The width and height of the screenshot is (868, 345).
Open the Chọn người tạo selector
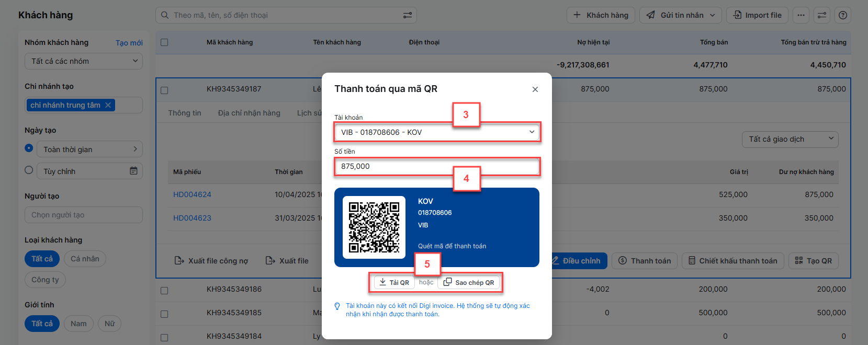pos(84,215)
